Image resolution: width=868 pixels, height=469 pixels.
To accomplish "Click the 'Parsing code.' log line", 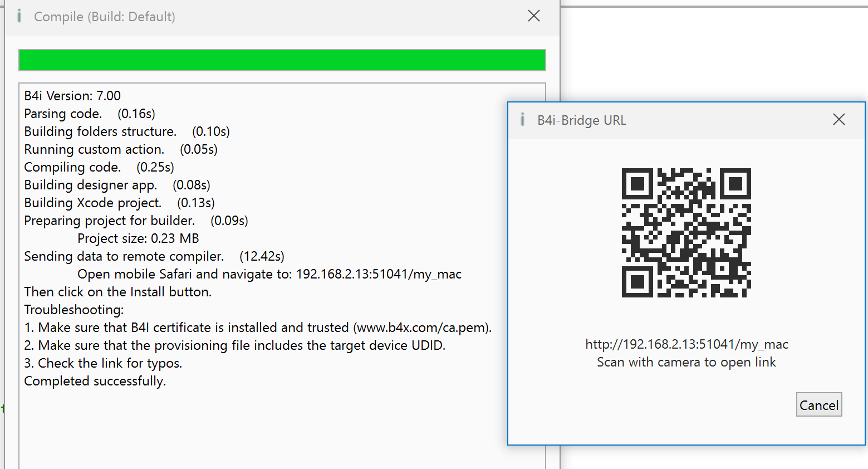I will 90,114.
